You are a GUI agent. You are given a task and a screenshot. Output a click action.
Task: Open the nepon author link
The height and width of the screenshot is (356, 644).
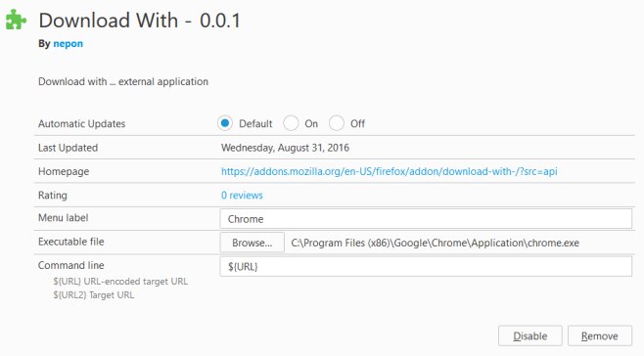[69, 44]
